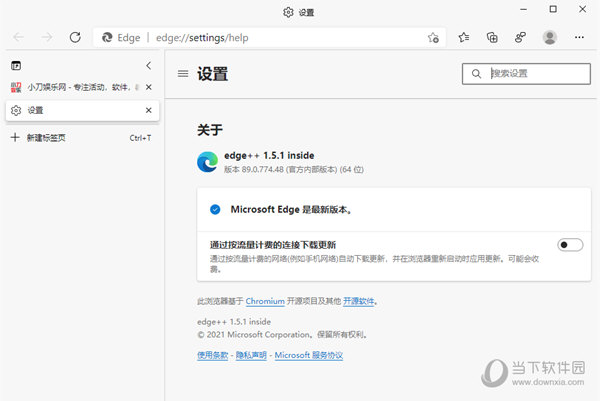Open the user profile avatar
The width and height of the screenshot is (600, 401).
(x=550, y=37)
